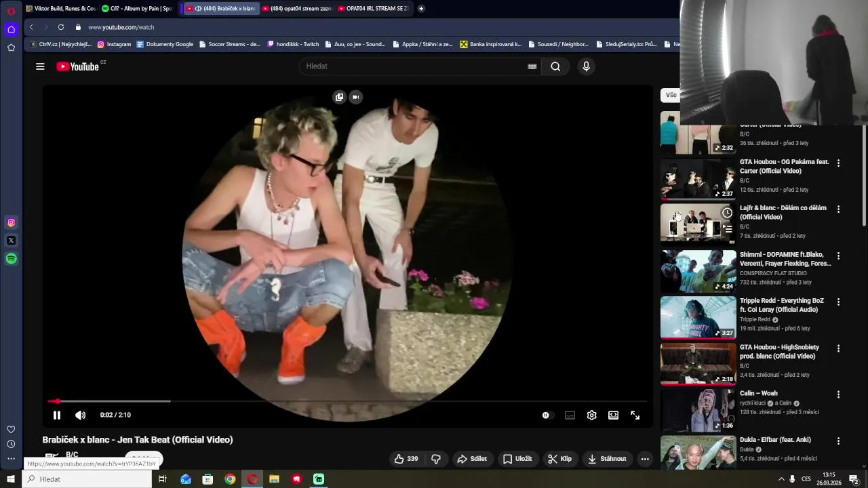Seek along the video progress bar

[x=347, y=401]
